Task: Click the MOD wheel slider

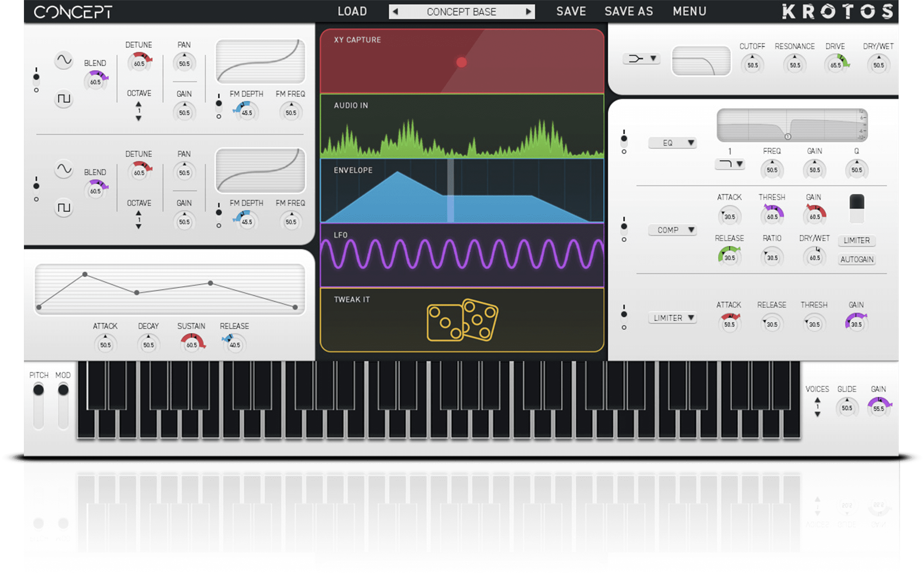Action: pos(63,406)
